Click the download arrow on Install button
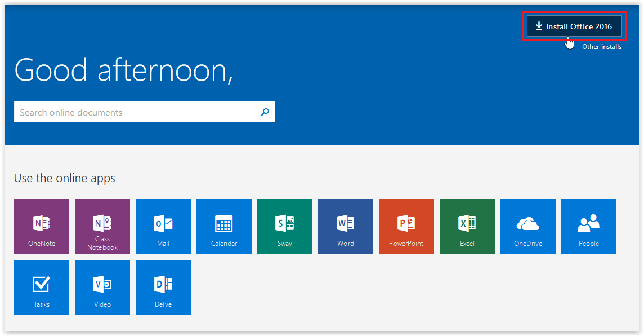This screenshot has height=336, width=644. click(x=539, y=26)
